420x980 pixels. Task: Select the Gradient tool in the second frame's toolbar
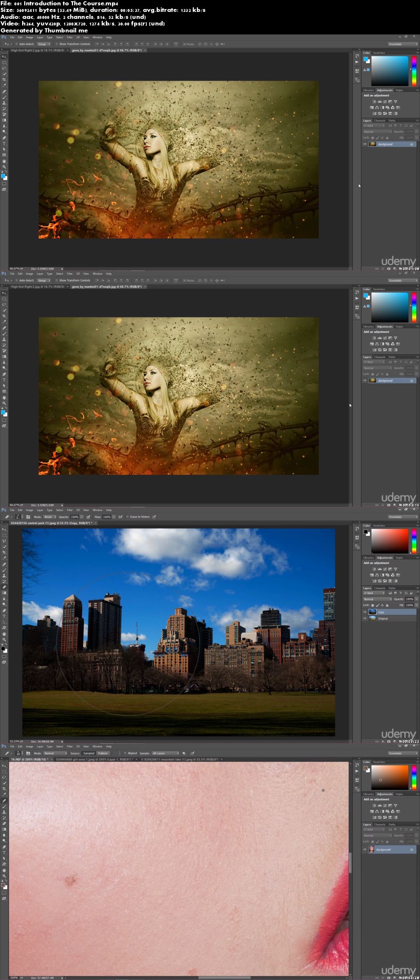5,357
